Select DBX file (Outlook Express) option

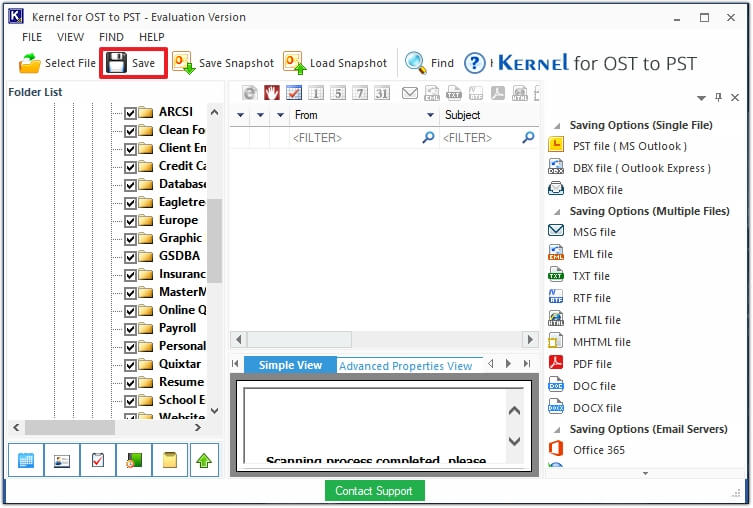tap(642, 168)
